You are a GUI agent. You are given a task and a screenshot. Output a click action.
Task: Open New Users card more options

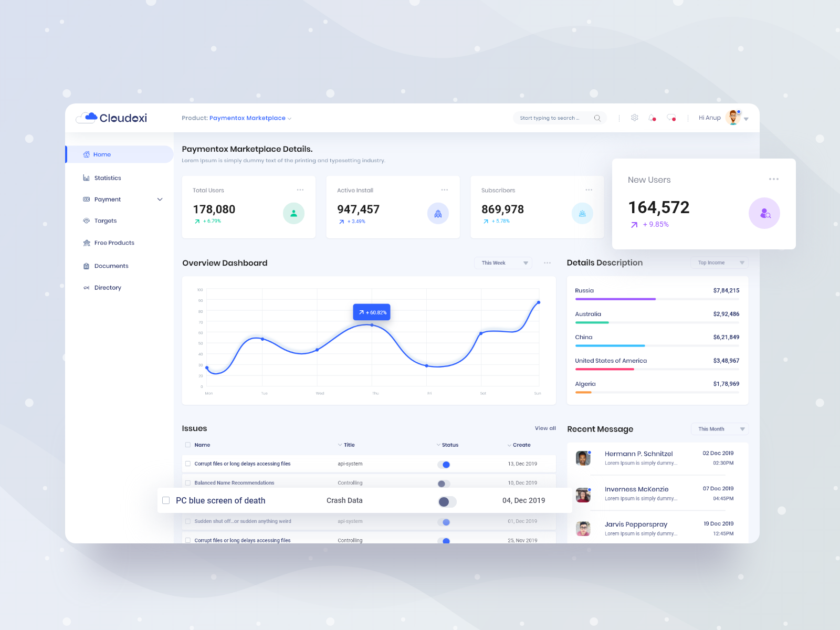point(774,179)
